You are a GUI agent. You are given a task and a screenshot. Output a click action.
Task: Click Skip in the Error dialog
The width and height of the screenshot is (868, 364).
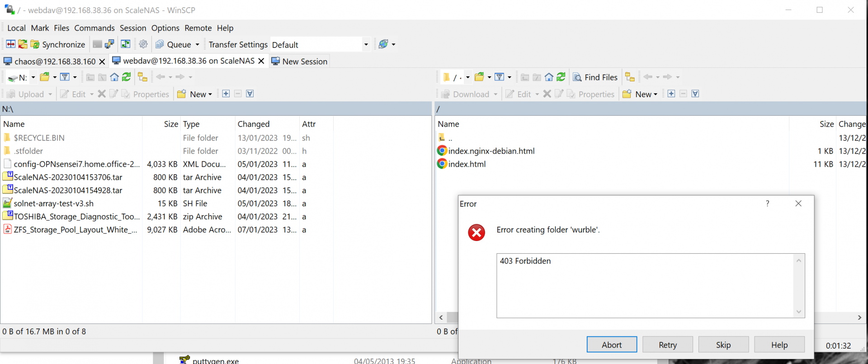coord(723,345)
